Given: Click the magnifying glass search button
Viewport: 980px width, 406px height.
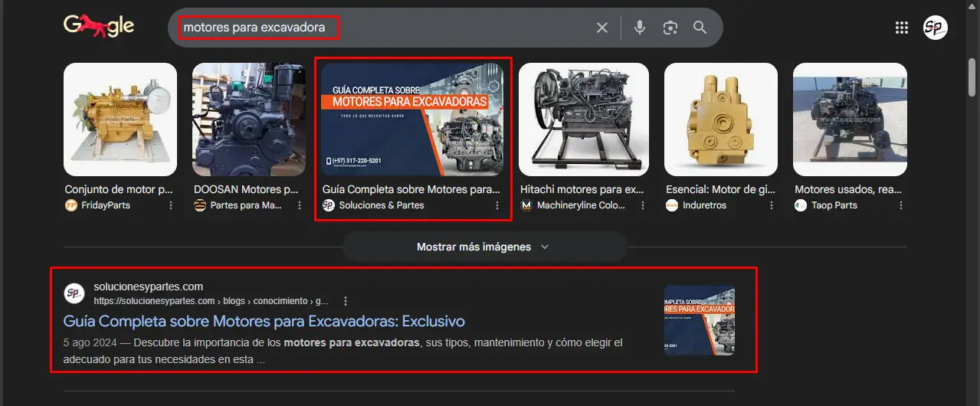Looking at the screenshot, I should (x=700, y=28).
